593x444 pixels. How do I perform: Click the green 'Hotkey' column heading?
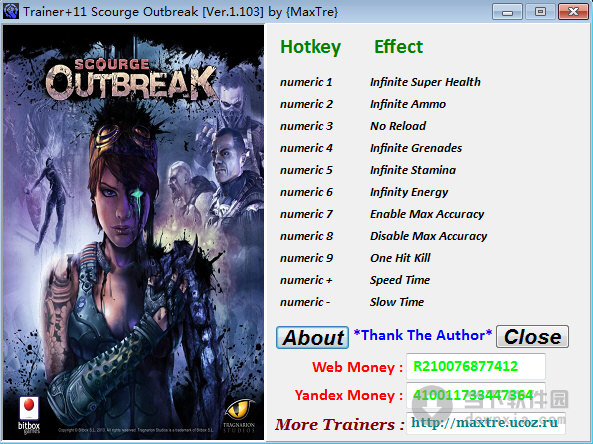310,47
